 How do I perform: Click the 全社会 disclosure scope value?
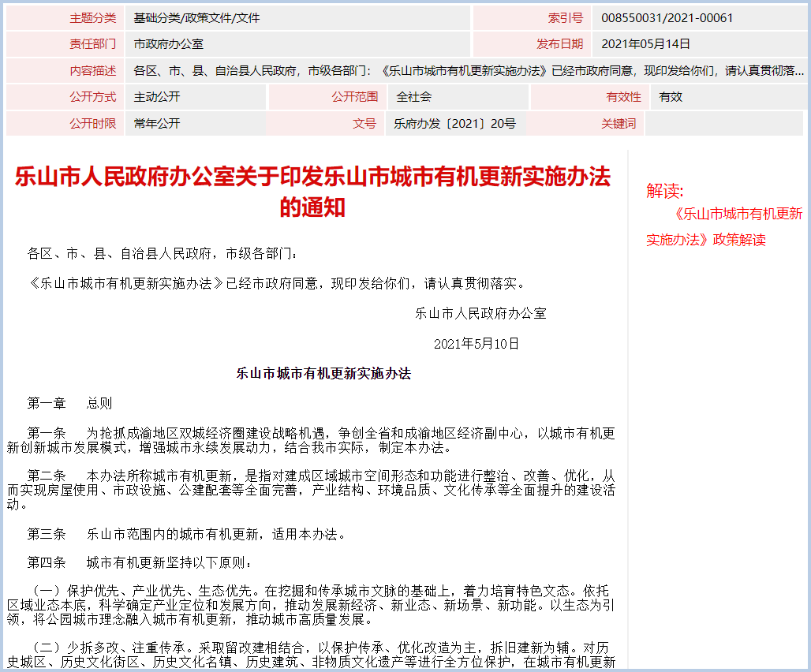[x=413, y=97]
